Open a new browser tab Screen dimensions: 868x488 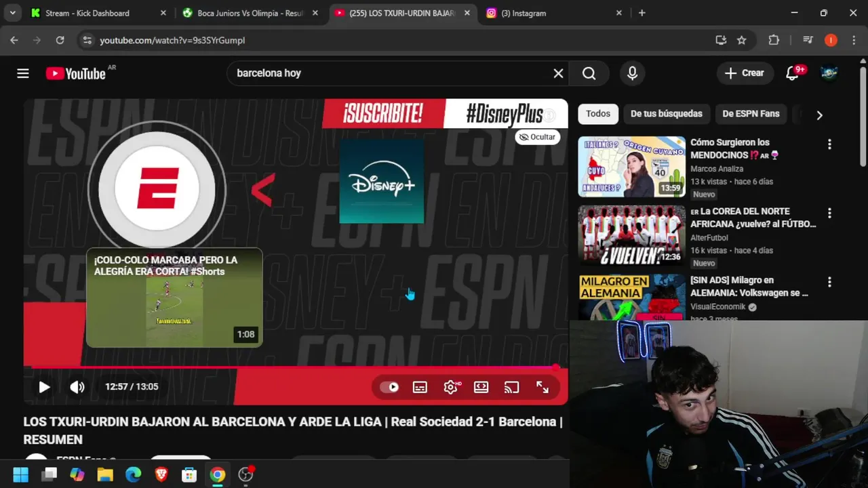click(x=642, y=13)
